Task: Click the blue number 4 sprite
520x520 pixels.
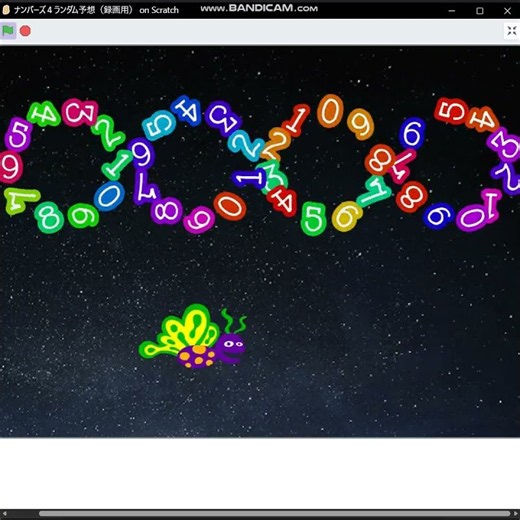Action: point(187,110)
